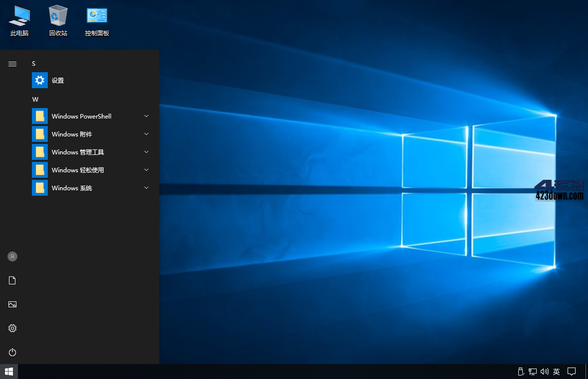Open the network icon in system tray
The image size is (588, 379).
(532, 372)
